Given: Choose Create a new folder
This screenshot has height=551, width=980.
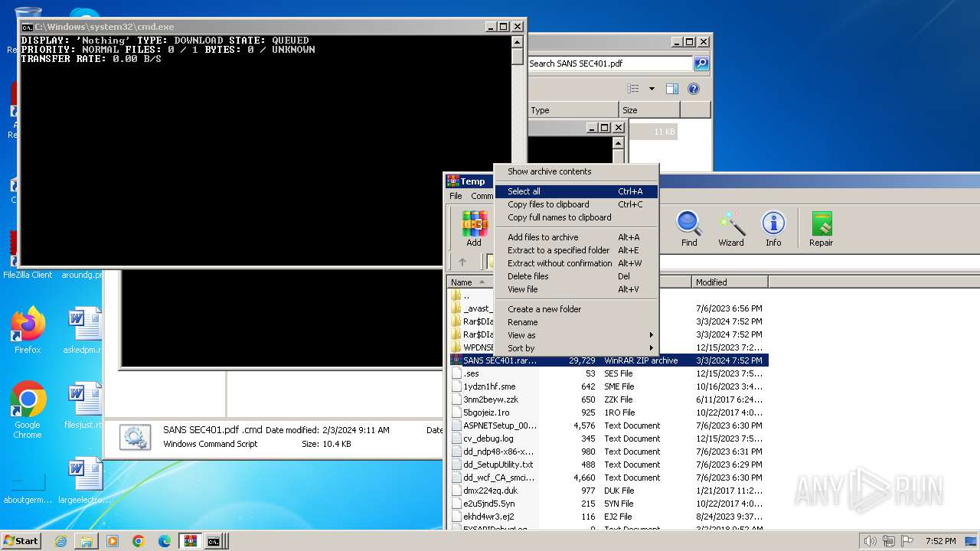Looking at the screenshot, I should click(x=577, y=309).
